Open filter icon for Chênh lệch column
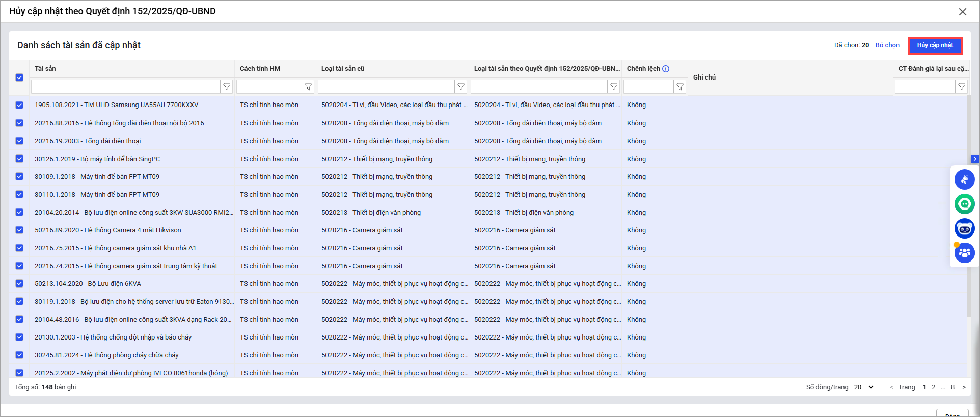Image resolution: width=980 pixels, height=417 pixels. pos(680,87)
